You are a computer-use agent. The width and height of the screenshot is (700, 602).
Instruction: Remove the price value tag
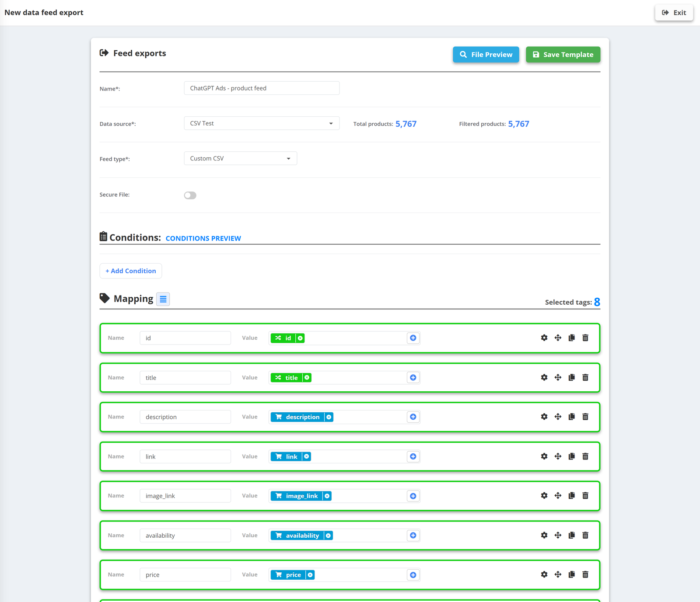[310, 575]
